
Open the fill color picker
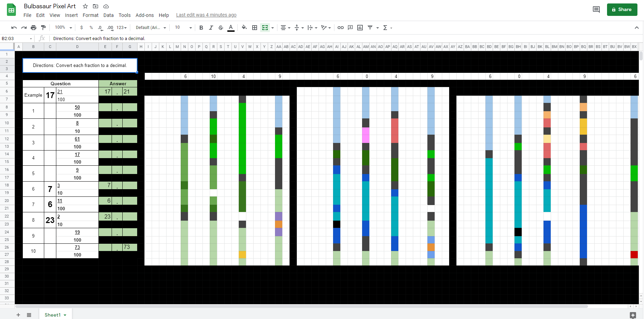click(244, 28)
